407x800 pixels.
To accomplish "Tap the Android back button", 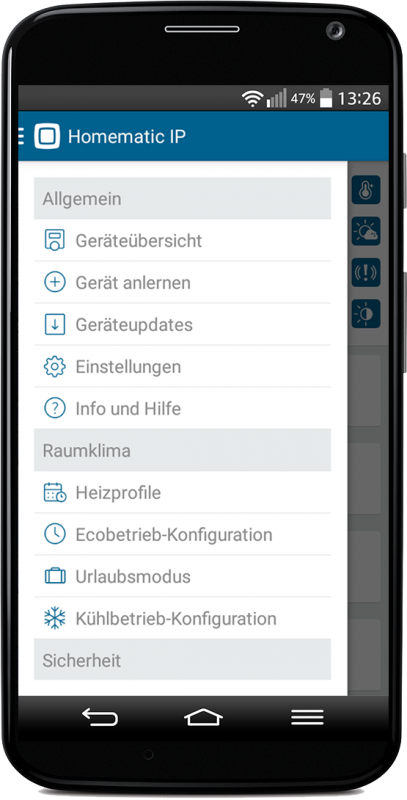I will (x=100, y=717).
